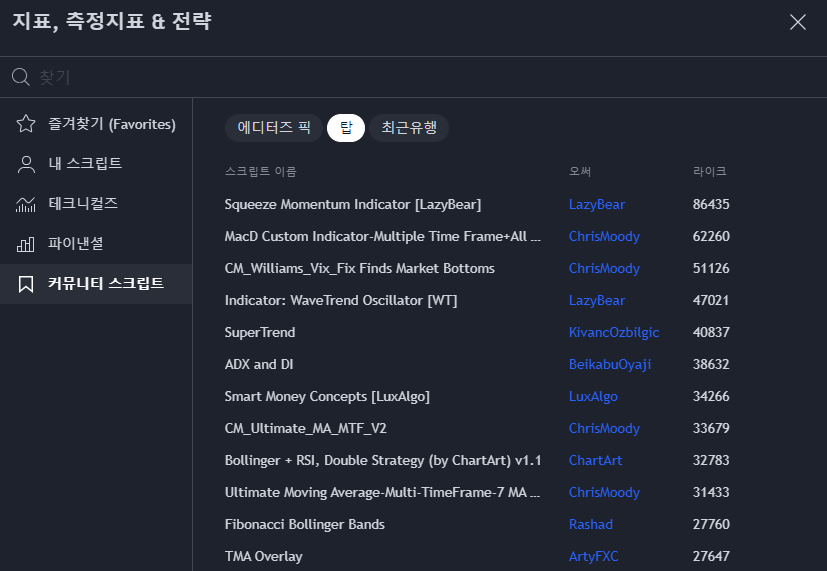Viewport: 827px width, 571px height.
Task: Click the 40837 likes count on SuperTrend
Action: pyautogui.click(x=711, y=333)
